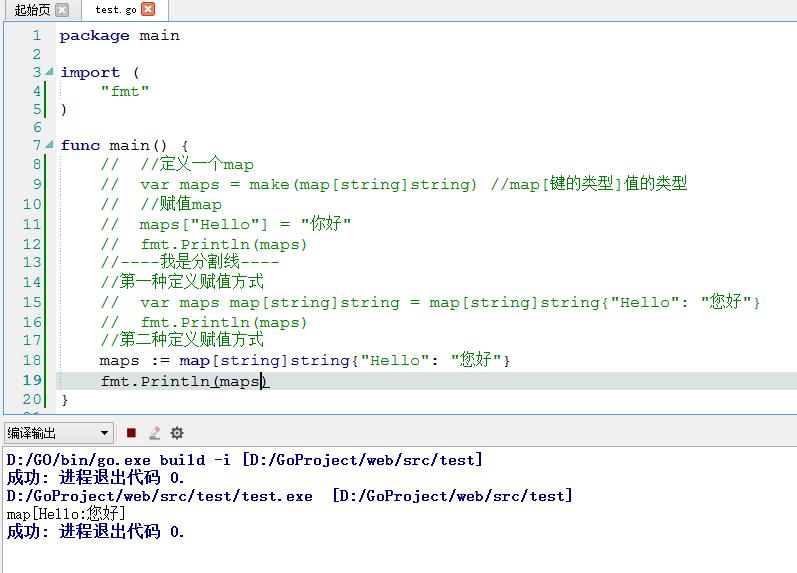
Task: Click the test.exe run output line
Action: click(x=289, y=496)
